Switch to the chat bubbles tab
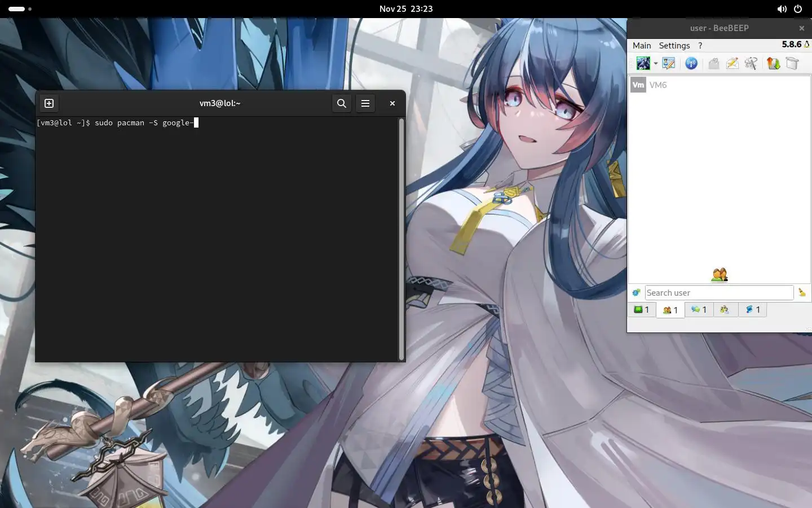The image size is (812, 508). 699,309
